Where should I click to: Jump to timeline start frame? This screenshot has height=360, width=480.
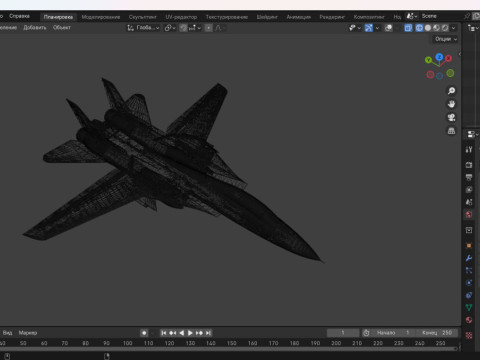click(164, 333)
